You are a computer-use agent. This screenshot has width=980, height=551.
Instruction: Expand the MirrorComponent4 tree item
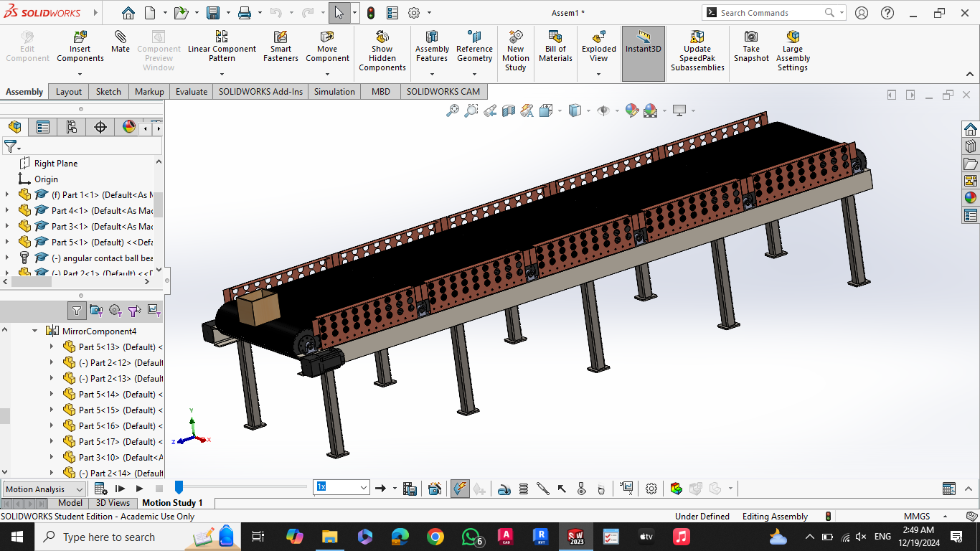(34, 331)
